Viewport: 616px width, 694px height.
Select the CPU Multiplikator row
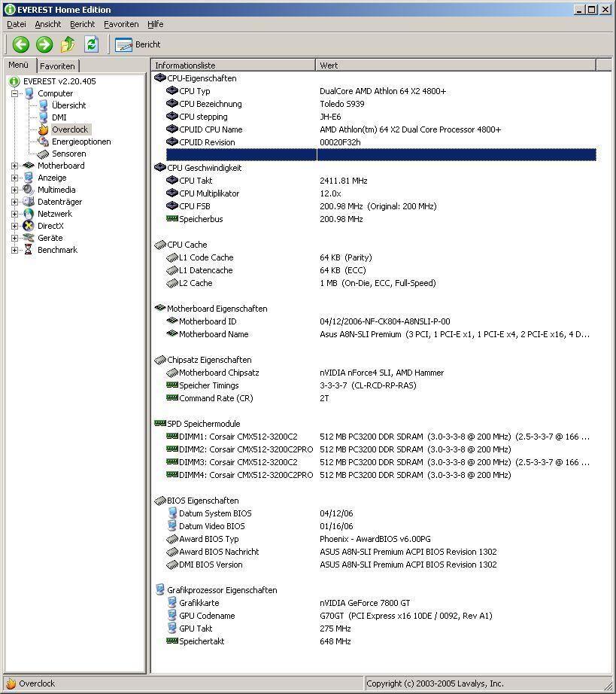click(381, 193)
